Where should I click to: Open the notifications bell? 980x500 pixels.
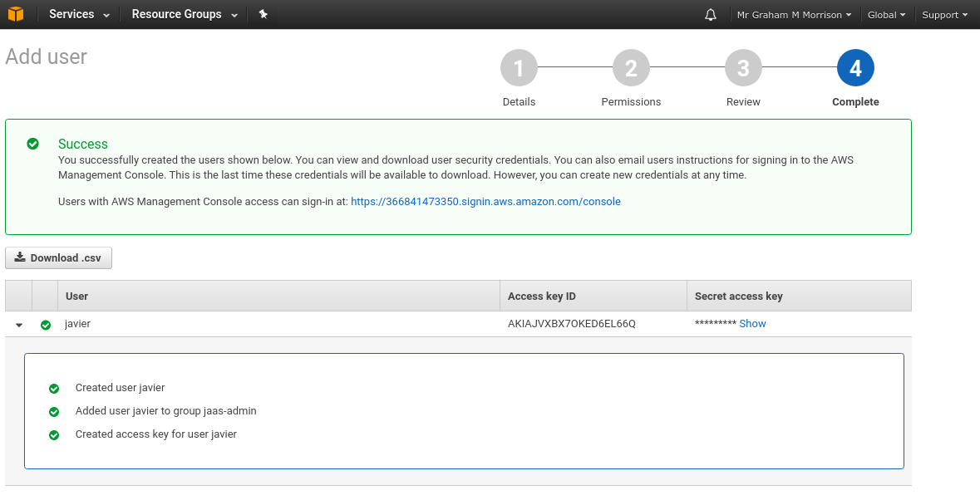(711, 15)
